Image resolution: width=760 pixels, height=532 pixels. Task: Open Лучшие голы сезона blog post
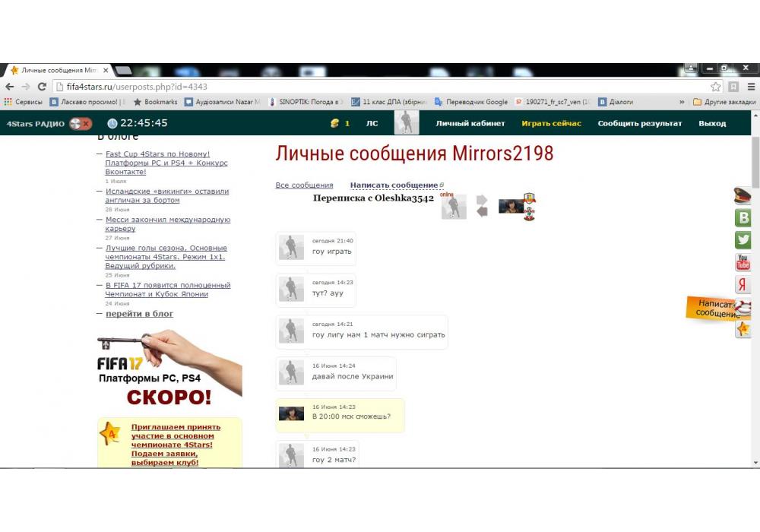click(x=166, y=257)
